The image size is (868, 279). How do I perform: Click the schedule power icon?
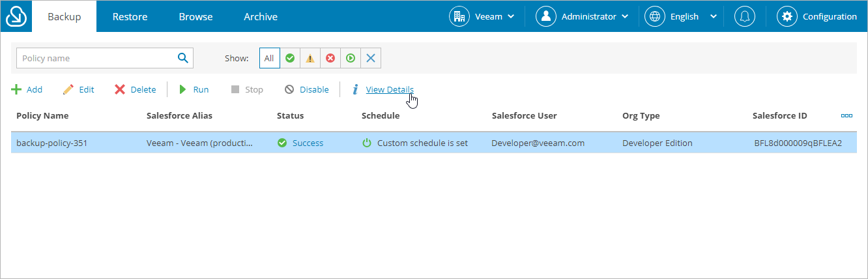pyautogui.click(x=367, y=143)
